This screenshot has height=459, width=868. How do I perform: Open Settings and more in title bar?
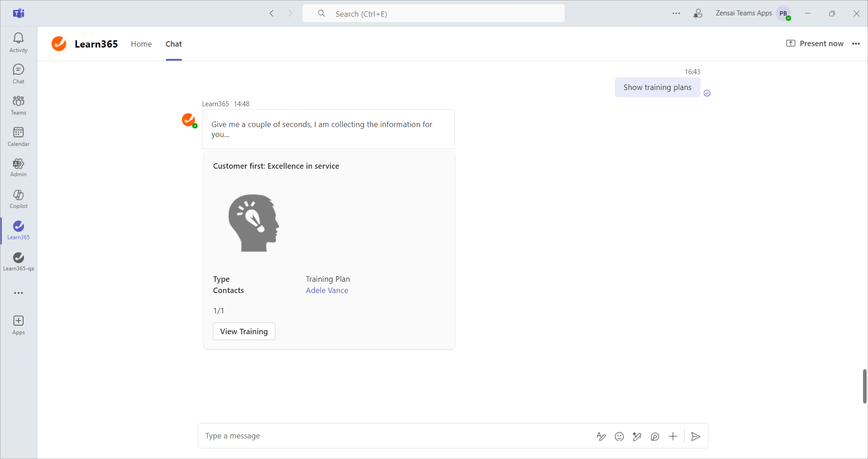tap(676, 14)
